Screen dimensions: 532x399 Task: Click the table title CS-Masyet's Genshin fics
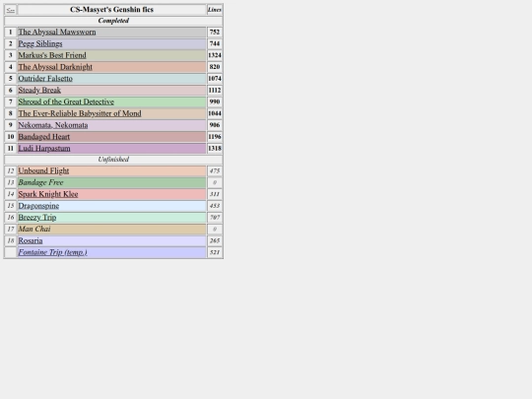click(x=111, y=10)
